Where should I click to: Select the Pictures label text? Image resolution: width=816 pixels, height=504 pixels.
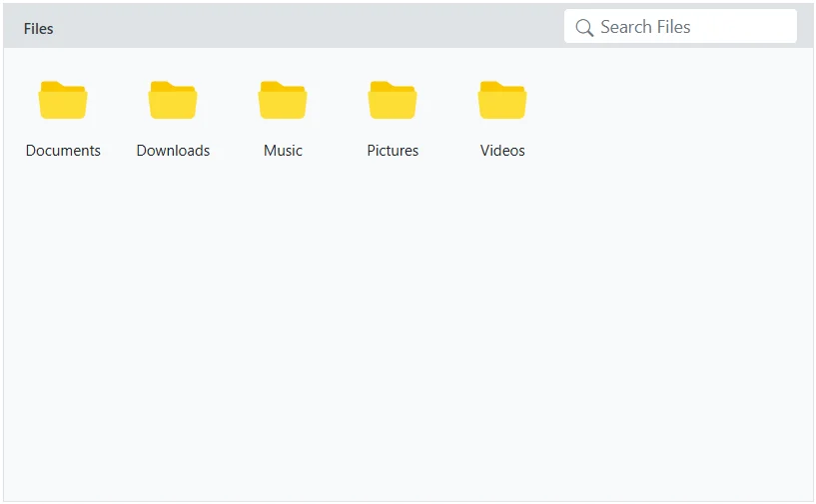tap(393, 151)
